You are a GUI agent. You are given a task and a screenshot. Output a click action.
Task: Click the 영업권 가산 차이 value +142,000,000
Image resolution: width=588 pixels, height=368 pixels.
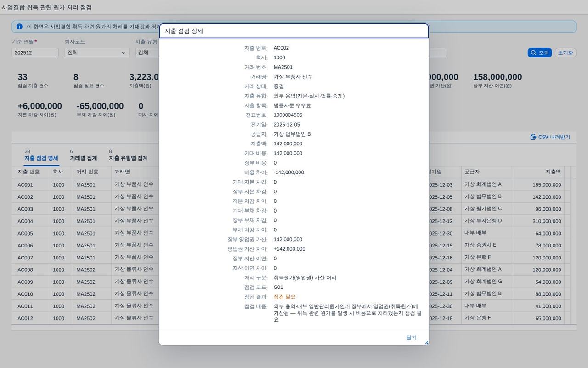(289, 249)
